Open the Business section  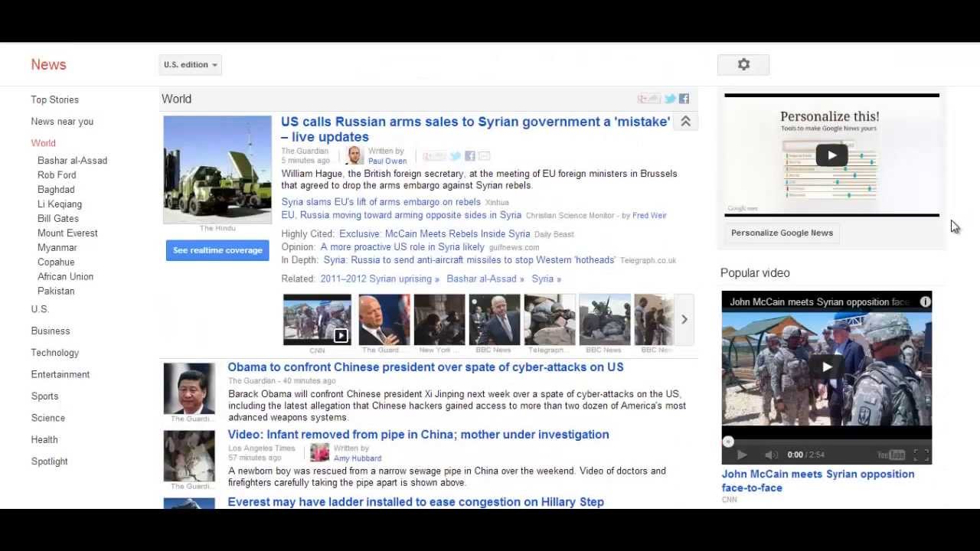[51, 331]
